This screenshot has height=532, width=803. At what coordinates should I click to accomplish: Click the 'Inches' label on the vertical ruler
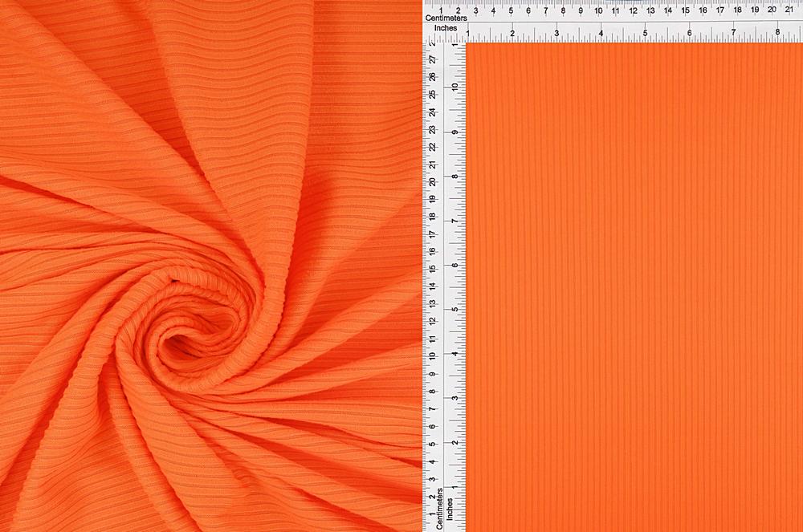[x=450, y=510]
